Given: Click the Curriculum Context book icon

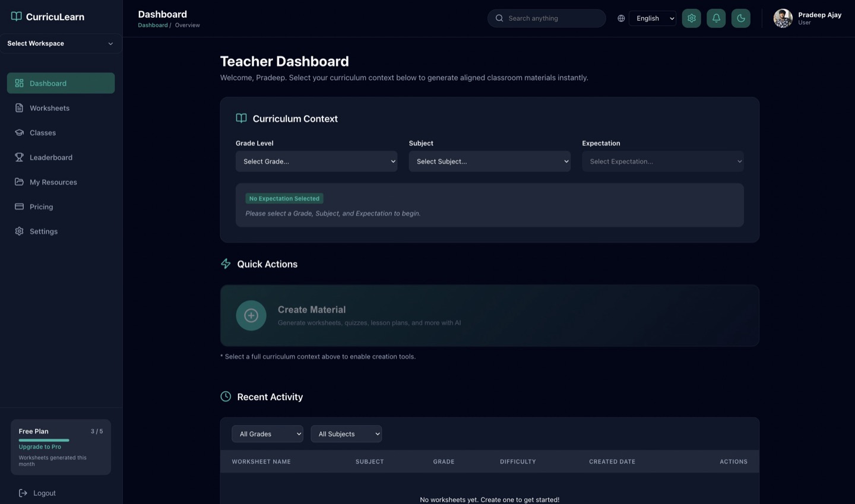Looking at the screenshot, I should tap(241, 118).
